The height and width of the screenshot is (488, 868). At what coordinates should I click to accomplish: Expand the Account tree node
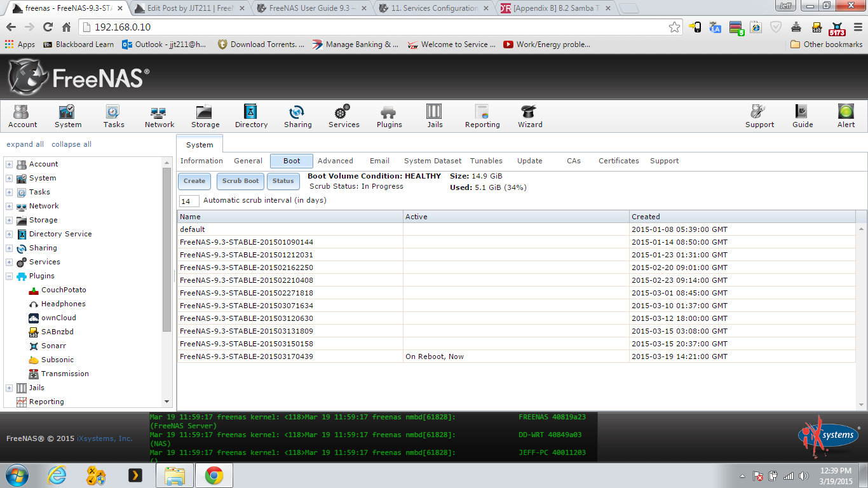(x=10, y=165)
